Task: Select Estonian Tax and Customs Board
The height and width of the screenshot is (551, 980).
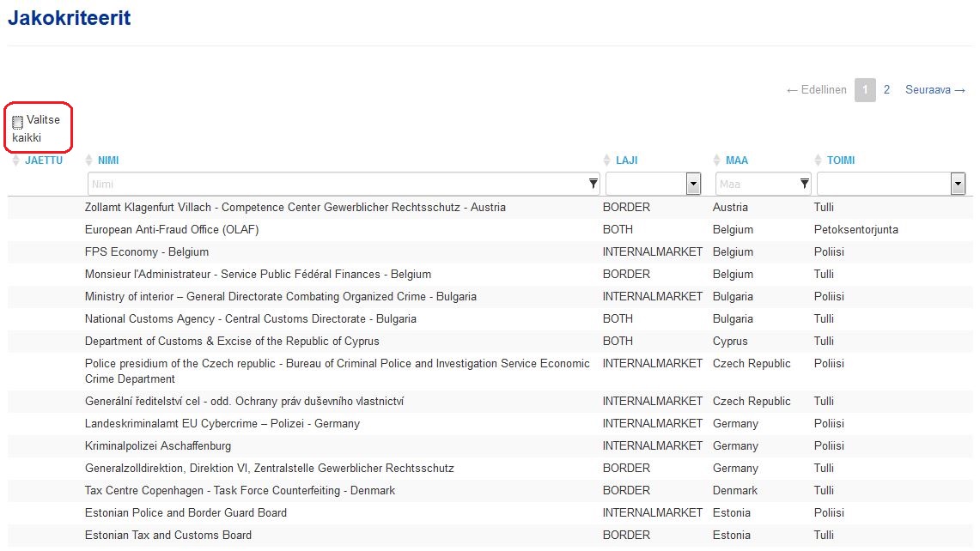Action: coord(490,536)
